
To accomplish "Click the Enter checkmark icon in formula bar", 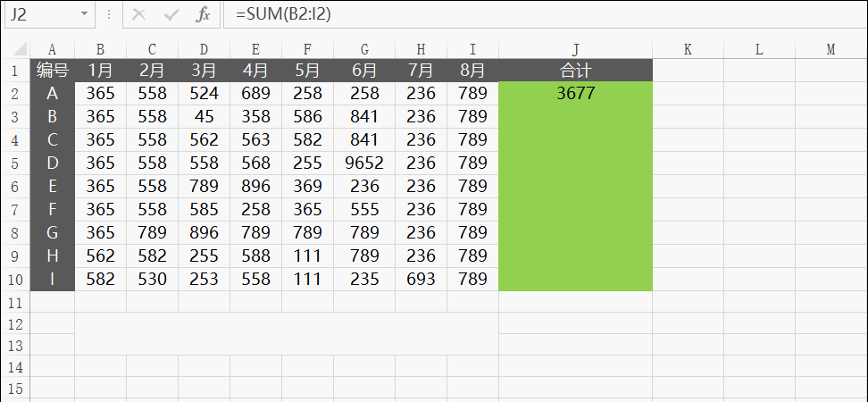I will 171,15.
